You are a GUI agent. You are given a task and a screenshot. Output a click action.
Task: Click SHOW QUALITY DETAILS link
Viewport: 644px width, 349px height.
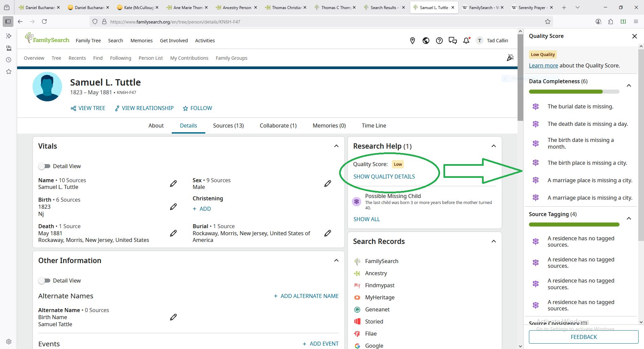[384, 177]
